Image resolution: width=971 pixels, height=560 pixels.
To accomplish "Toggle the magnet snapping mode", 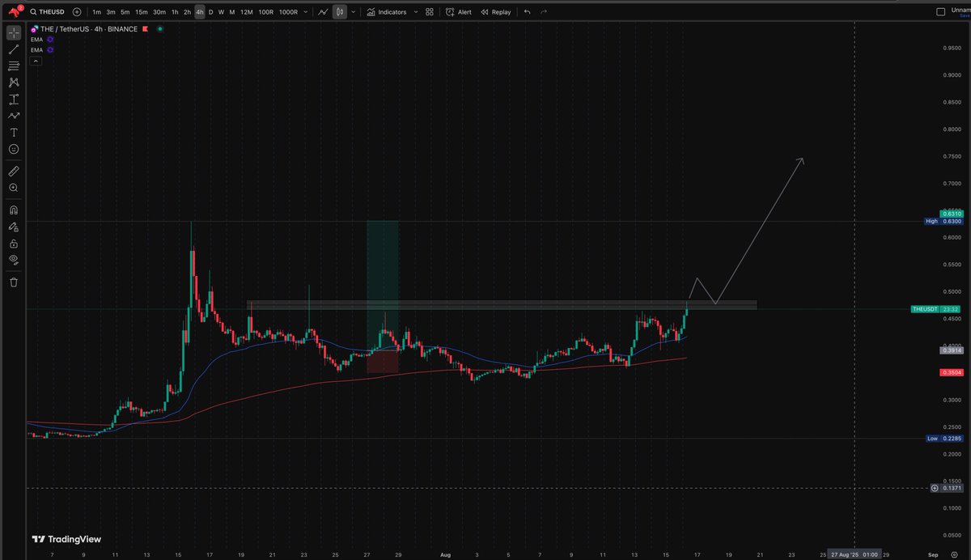I will click(14, 210).
